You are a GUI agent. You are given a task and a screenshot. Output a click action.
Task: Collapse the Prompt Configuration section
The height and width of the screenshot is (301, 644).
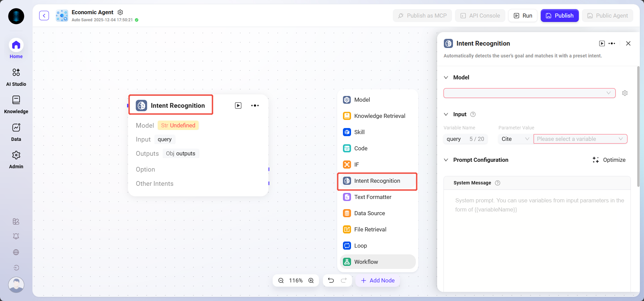point(446,160)
